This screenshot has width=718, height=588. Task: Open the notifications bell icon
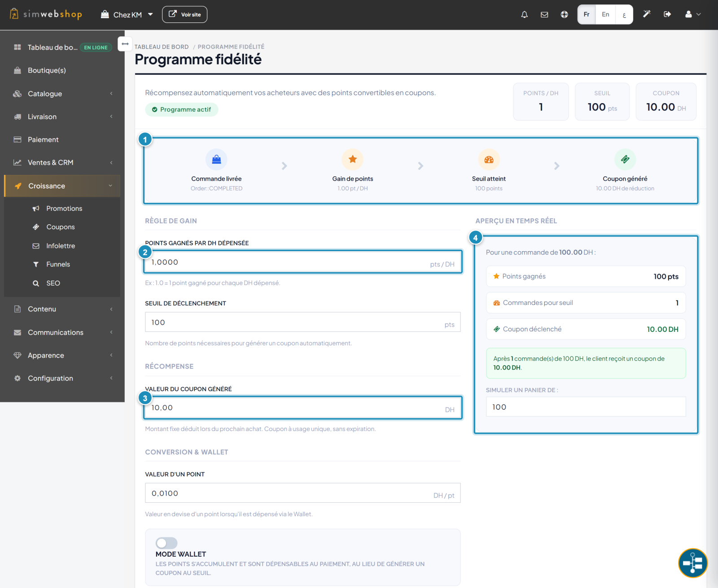(x=524, y=14)
